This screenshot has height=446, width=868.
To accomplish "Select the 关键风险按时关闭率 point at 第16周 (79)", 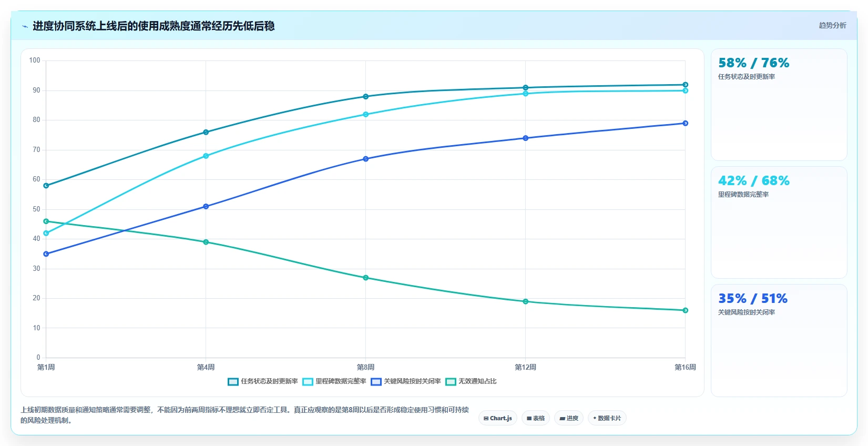I will pos(686,123).
